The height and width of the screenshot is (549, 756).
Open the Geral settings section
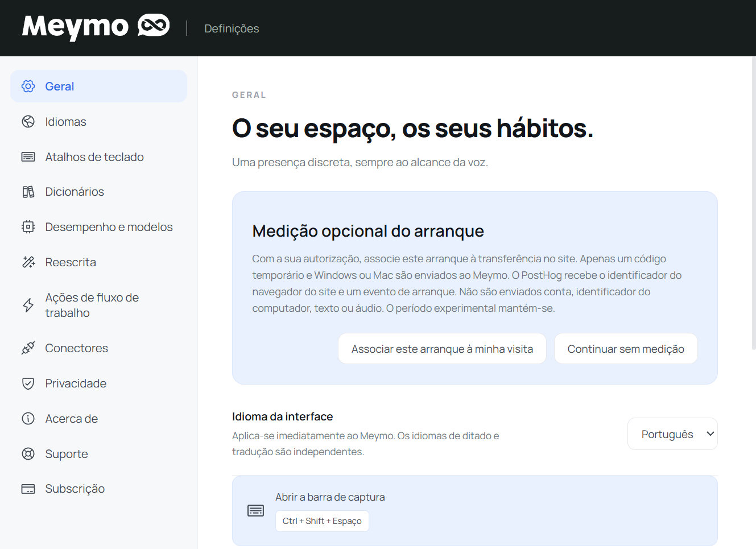click(98, 86)
